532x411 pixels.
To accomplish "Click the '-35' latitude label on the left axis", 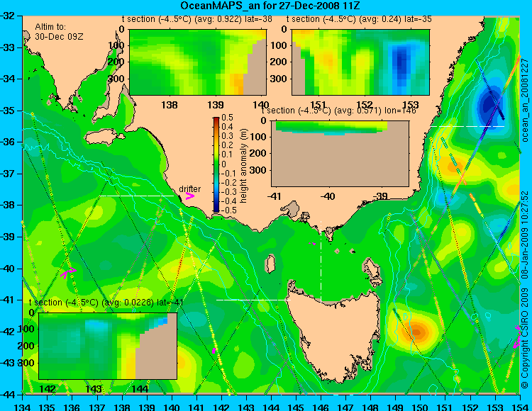I will [x=8, y=111].
